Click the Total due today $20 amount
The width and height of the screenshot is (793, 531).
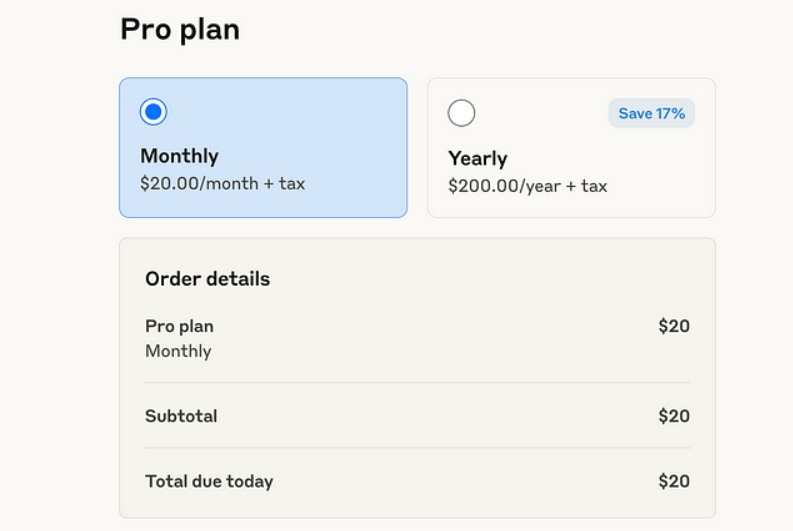[673, 481]
